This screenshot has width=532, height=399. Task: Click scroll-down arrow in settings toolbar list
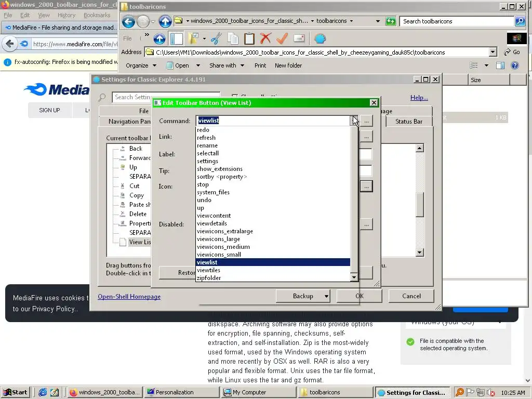click(x=420, y=252)
